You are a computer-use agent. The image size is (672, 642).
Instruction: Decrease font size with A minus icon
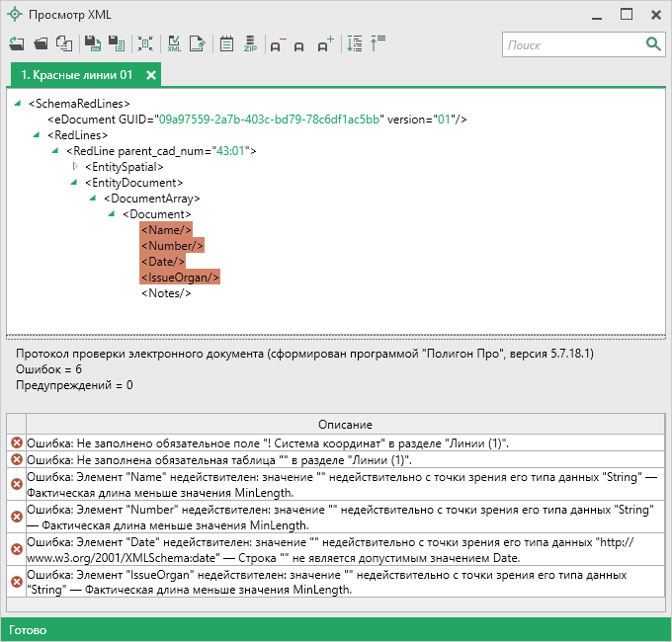277,44
